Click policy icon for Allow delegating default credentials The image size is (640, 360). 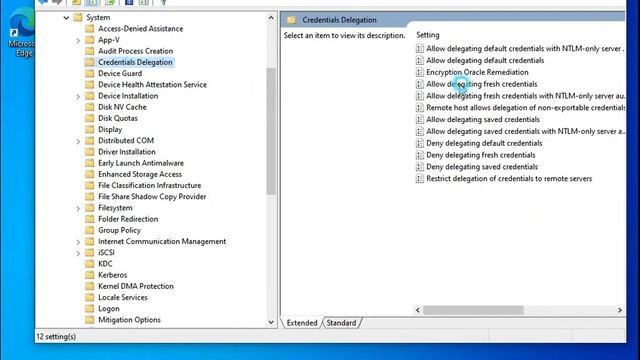[x=420, y=60]
